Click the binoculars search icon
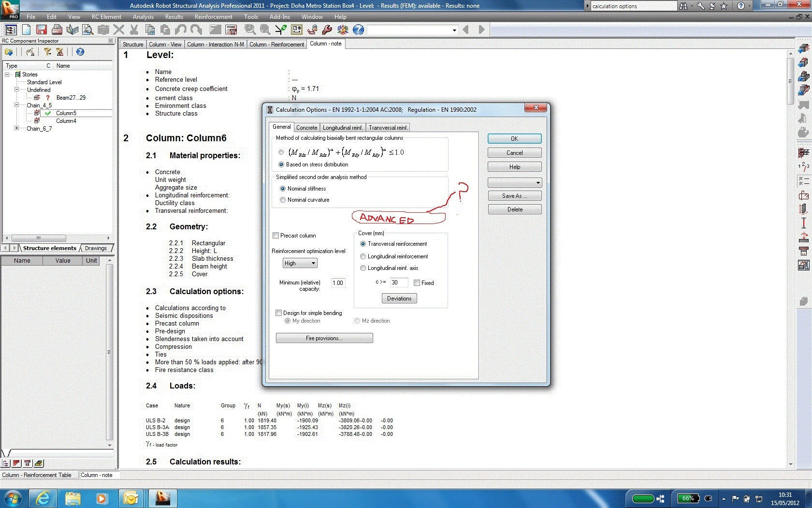 click(x=683, y=6)
